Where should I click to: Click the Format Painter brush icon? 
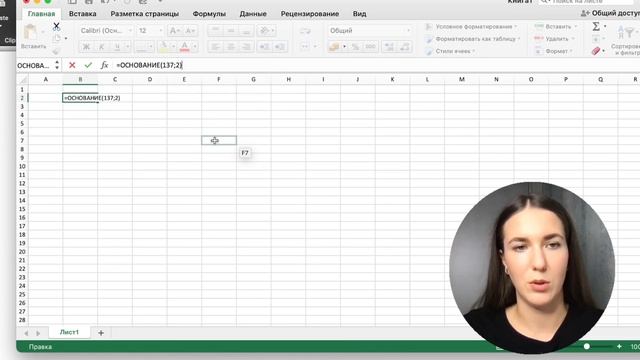click(x=56, y=50)
